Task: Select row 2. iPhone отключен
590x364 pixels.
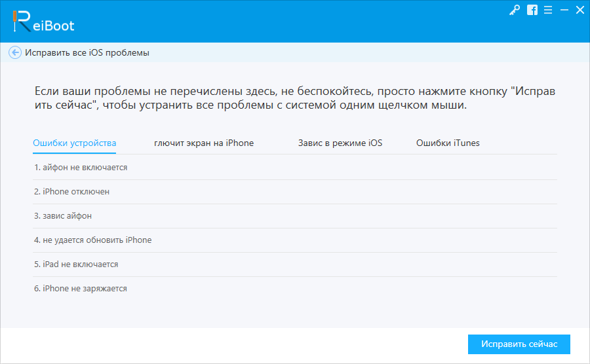Action: [x=295, y=192]
